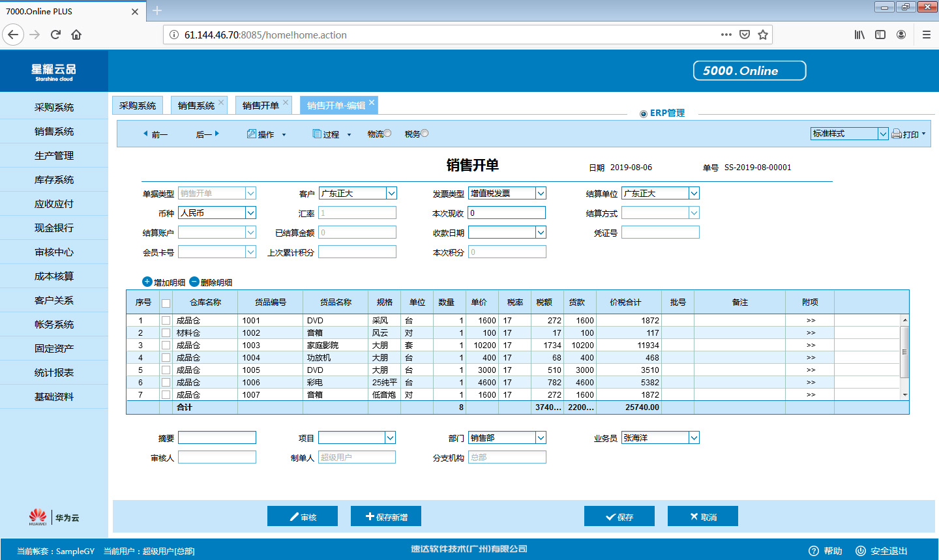Close the 销售开单-编辑 tab
939x560 pixels.
point(372,102)
